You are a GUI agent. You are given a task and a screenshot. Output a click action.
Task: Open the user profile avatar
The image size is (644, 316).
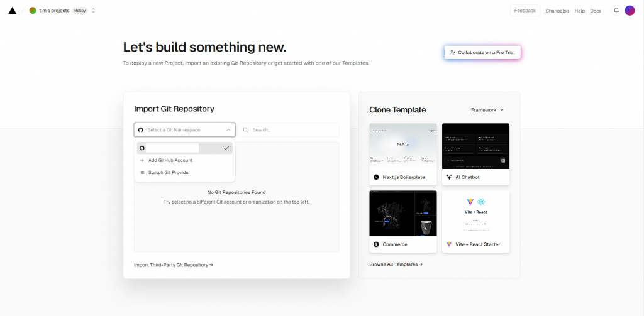pyautogui.click(x=630, y=11)
